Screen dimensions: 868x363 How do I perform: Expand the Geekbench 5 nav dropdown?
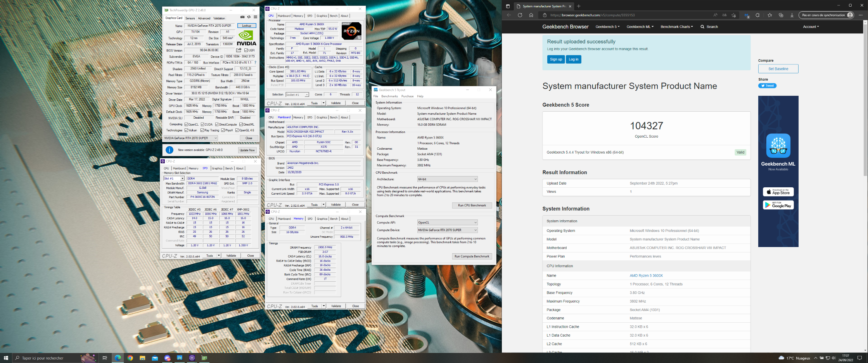click(x=607, y=27)
